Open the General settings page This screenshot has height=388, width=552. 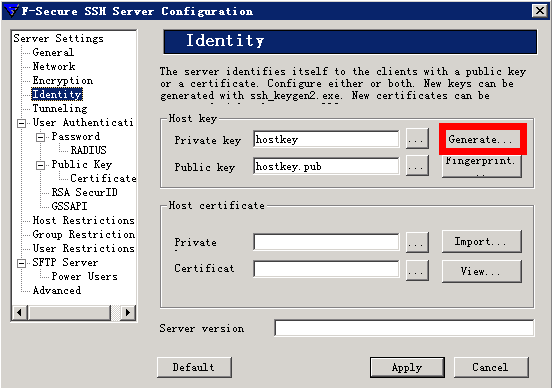click(x=53, y=52)
